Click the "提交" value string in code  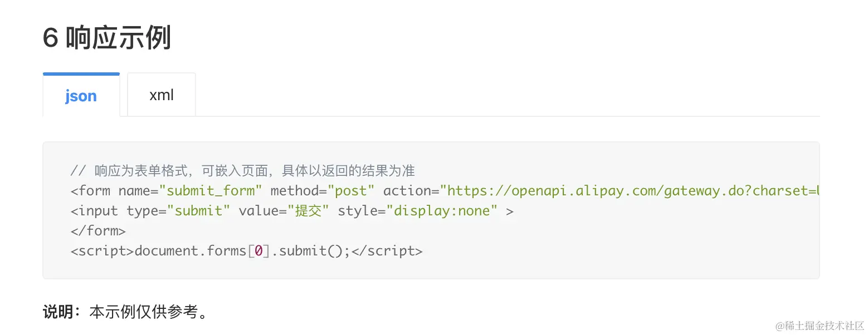308,211
